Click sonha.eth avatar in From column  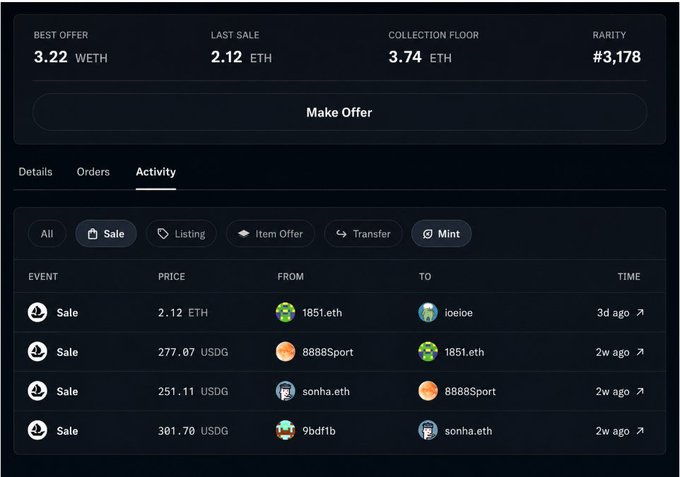[285, 391]
